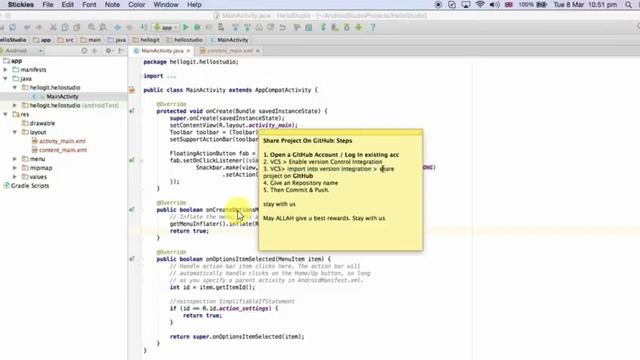Open the app run configuration dropdown

(x=165, y=27)
